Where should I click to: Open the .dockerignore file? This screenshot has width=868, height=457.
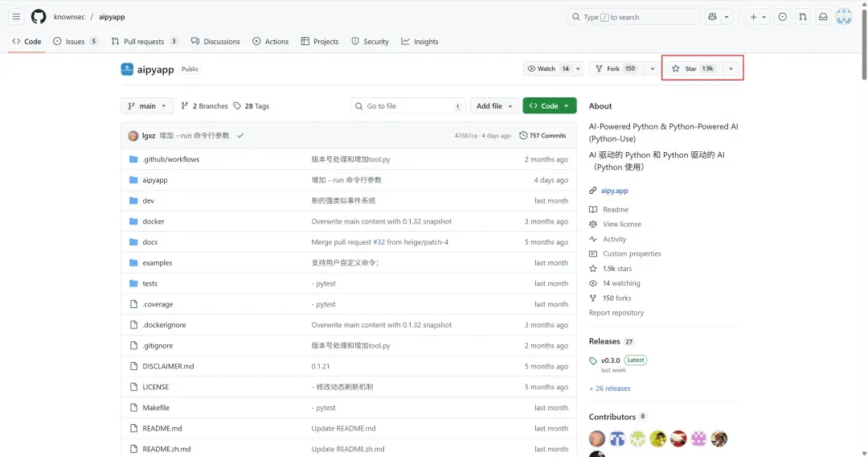click(x=164, y=324)
